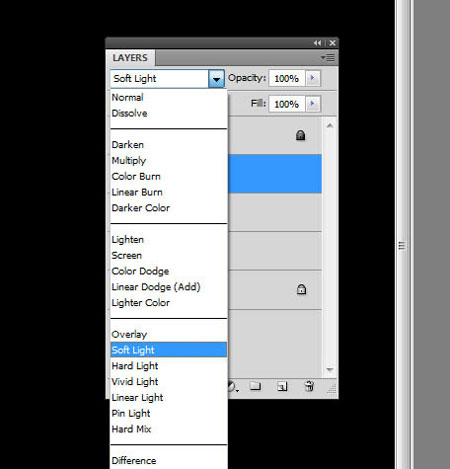Create new fill or adjustment layer
Viewport: 450px width, 469px height.
click(x=233, y=387)
